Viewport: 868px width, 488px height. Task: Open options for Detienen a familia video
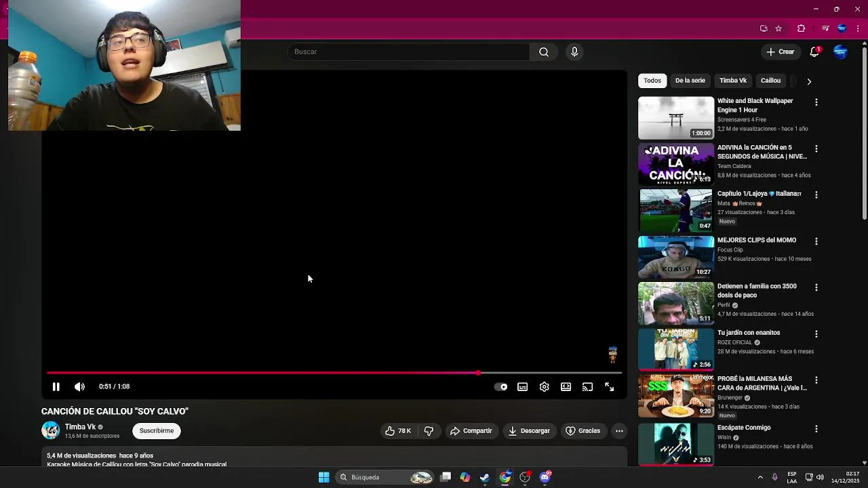click(x=816, y=287)
